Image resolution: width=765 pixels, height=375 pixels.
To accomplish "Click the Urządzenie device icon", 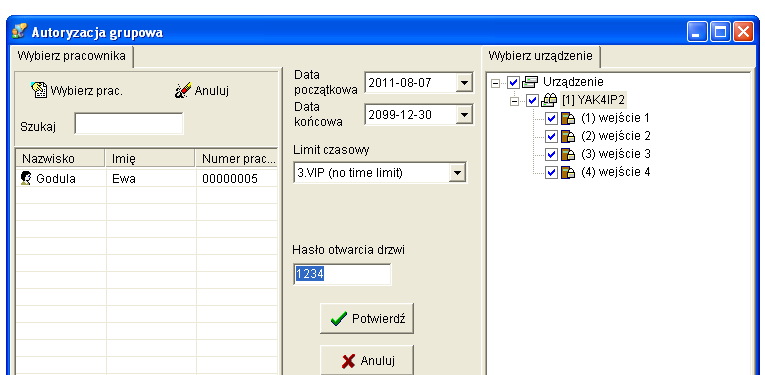I will click(x=529, y=82).
